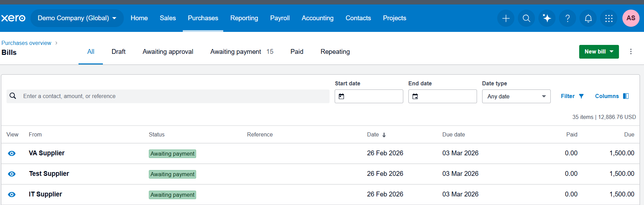
Task: View the IT Supplier bill eye icon
Action: point(12,194)
